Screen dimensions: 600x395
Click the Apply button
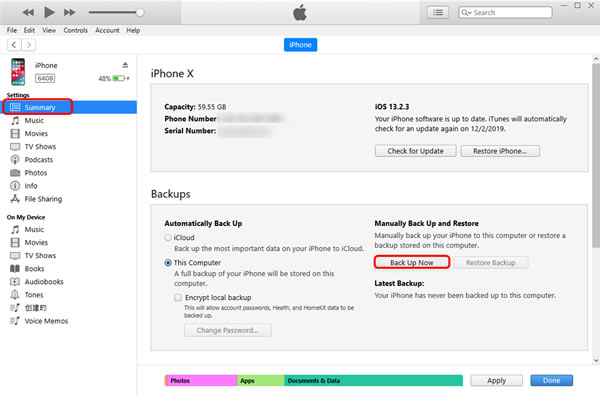tap(496, 380)
